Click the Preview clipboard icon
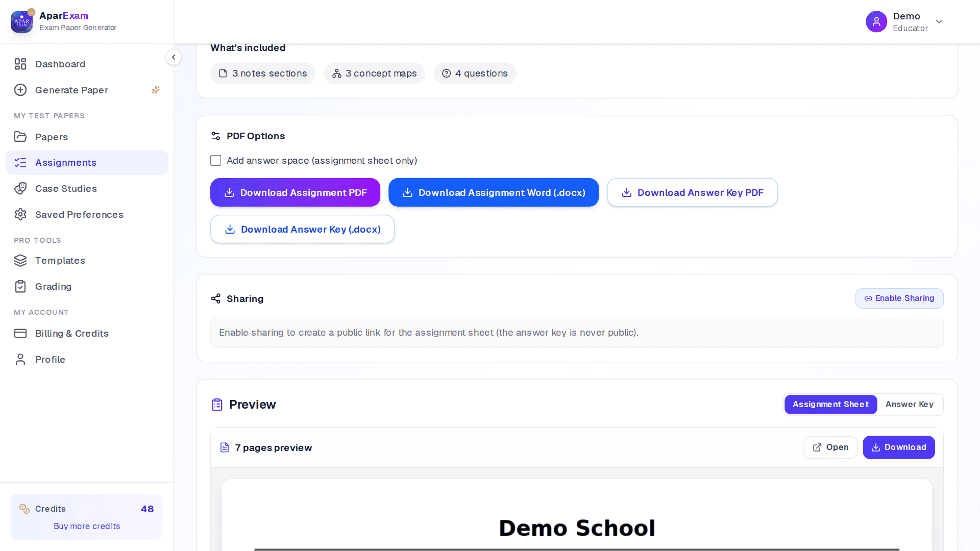 point(217,405)
